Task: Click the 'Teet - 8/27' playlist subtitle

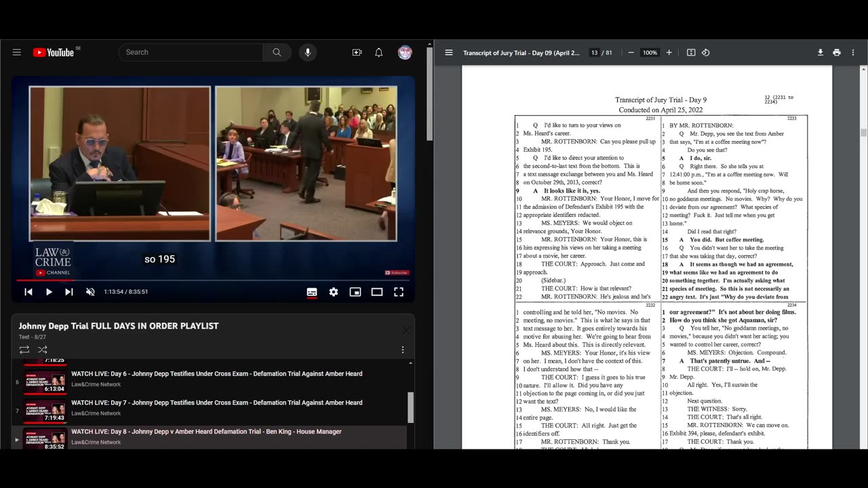Action: click(33, 337)
